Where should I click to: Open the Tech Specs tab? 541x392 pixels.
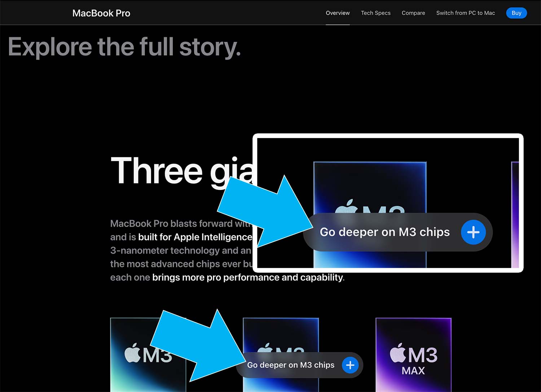coord(375,13)
